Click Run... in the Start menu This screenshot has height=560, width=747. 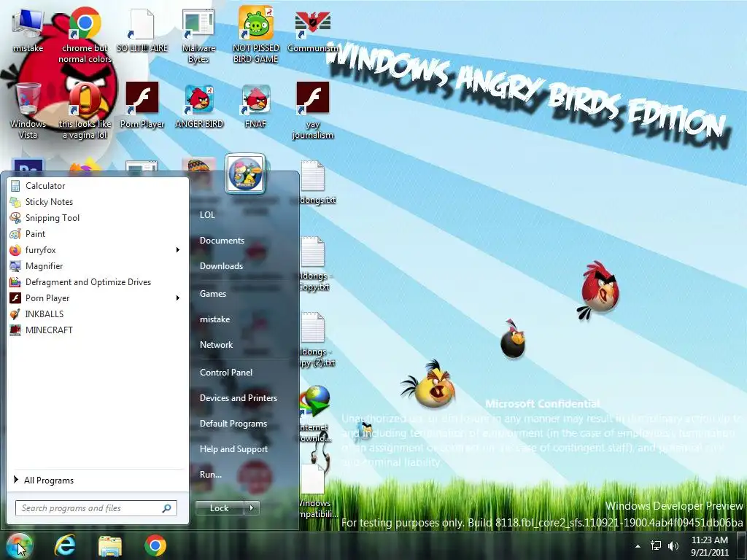211,474
